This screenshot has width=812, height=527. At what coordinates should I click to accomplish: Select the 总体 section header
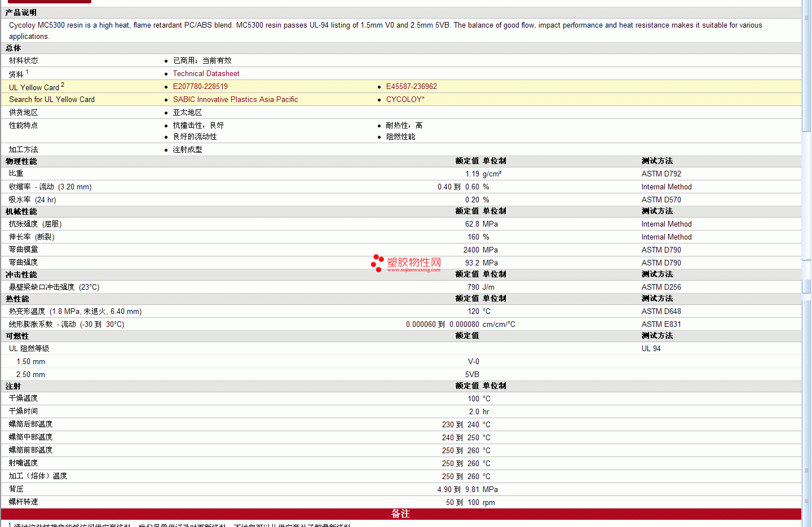pyautogui.click(x=14, y=48)
